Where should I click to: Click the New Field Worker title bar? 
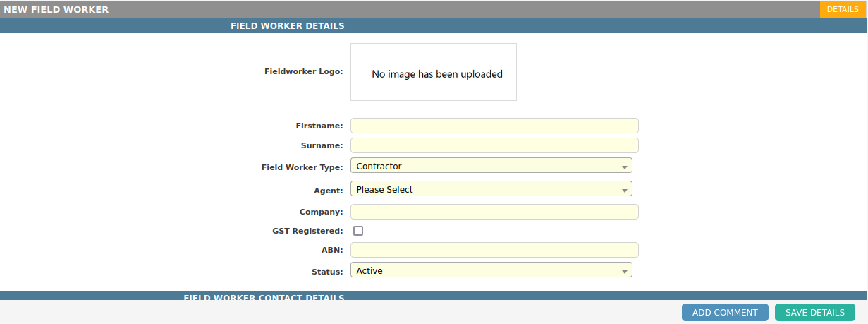tap(56, 9)
